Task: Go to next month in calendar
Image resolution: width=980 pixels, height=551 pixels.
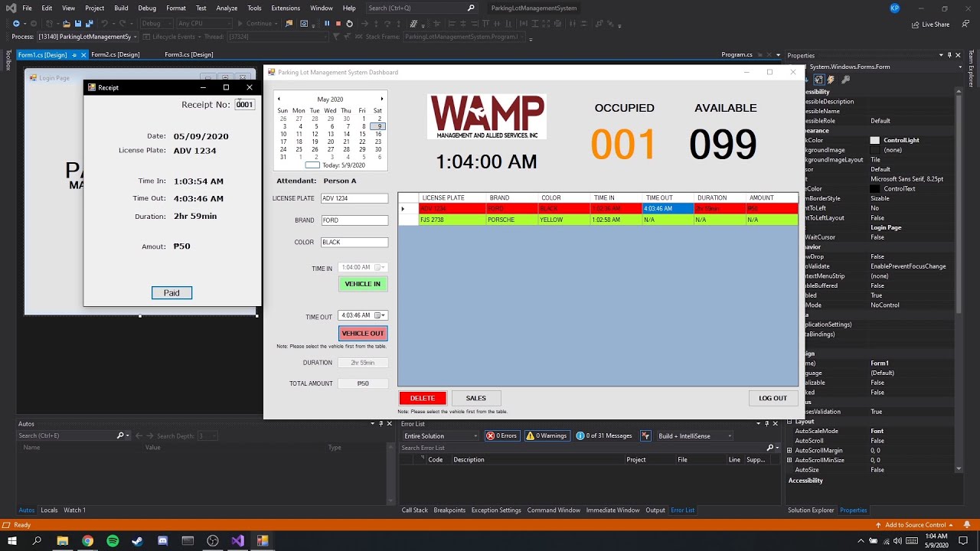Action: [x=382, y=99]
